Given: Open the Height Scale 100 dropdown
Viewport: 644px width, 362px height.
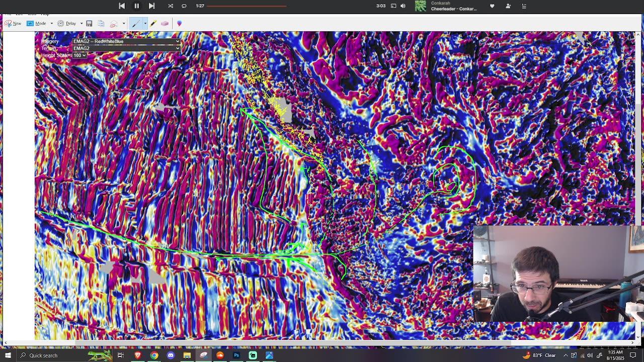Looking at the screenshot, I should tap(79, 55).
